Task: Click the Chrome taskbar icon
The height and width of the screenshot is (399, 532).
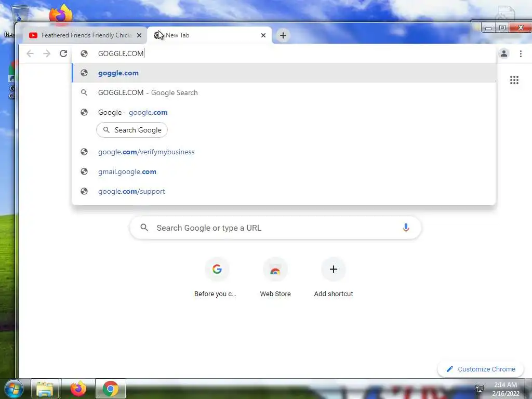Action: (111, 389)
